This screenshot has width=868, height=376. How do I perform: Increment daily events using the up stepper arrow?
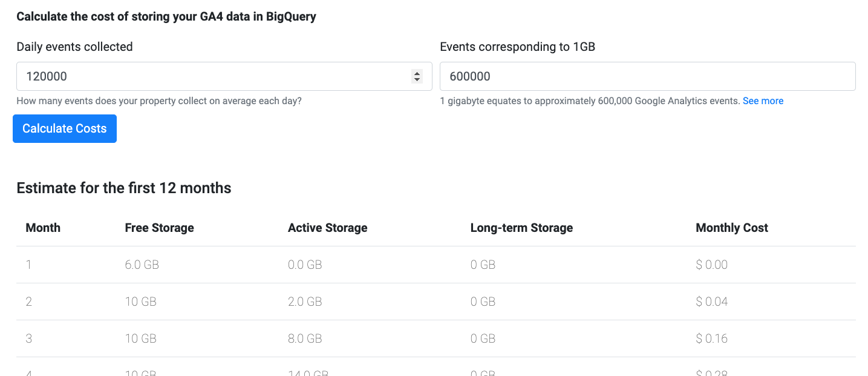[417, 73]
